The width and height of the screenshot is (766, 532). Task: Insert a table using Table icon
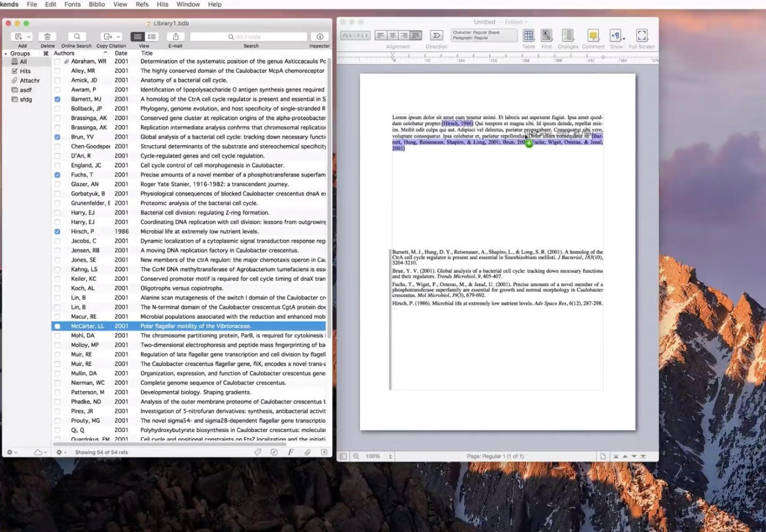coord(528,36)
